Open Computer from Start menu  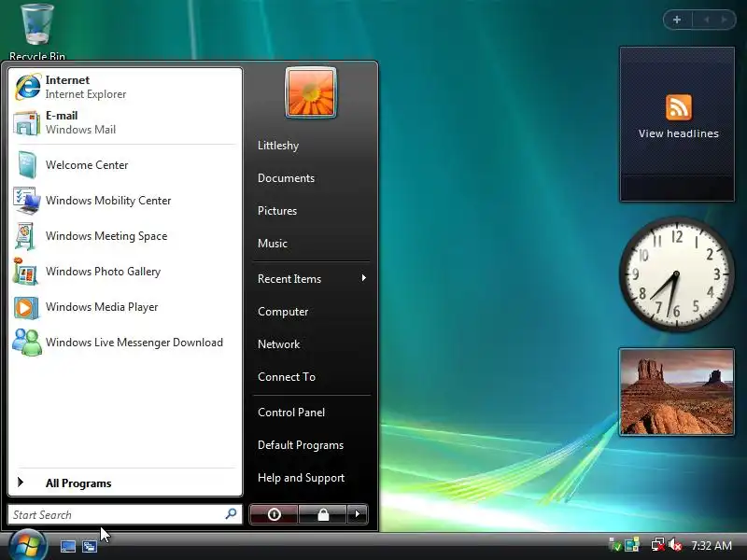tap(283, 312)
